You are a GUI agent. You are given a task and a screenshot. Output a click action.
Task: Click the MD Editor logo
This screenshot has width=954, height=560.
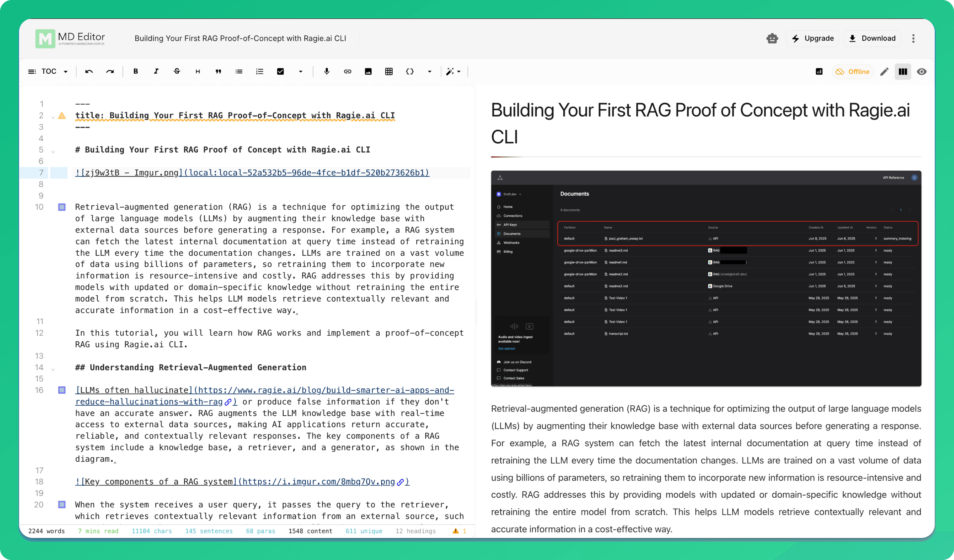pos(70,39)
